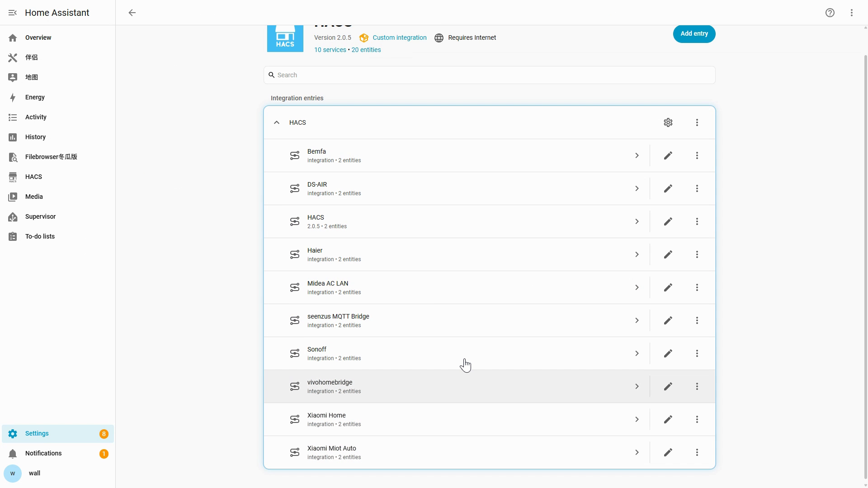Open Activity in the sidebar
The height and width of the screenshot is (488, 868).
click(58, 117)
